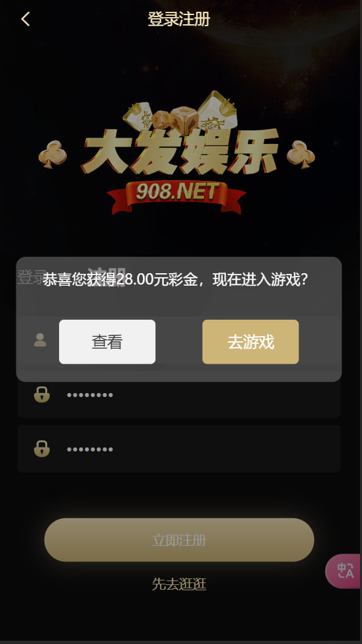Click the lock icon in first password field
The image size is (362, 644).
(x=42, y=394)
